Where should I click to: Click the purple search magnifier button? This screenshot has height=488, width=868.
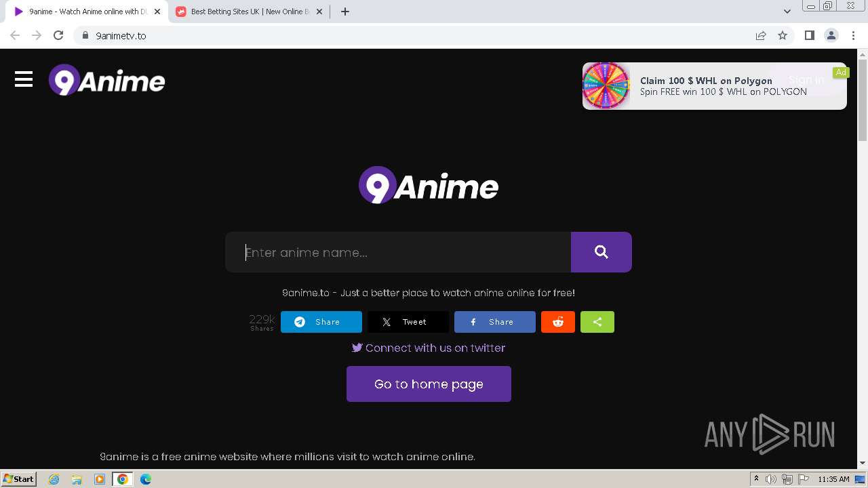pyautogui.click(x=601, y=252)
